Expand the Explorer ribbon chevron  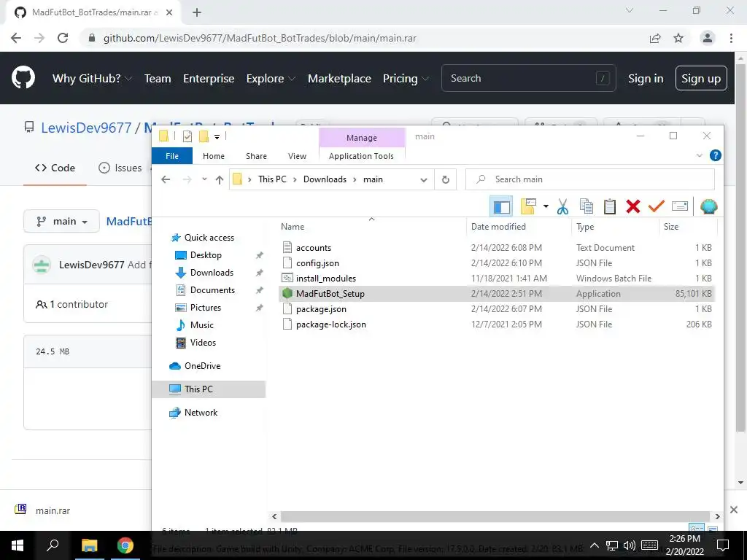click(700, 155)
